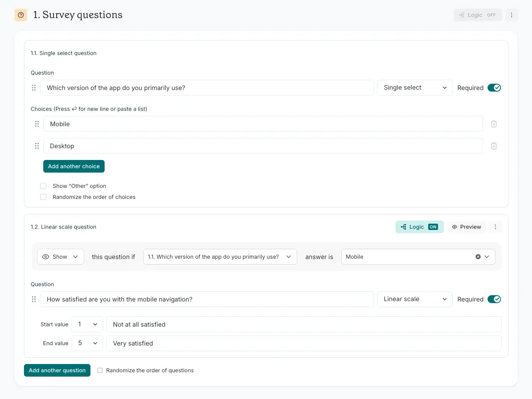Open the Single select question type dropdown
This screenshot has width=532, height=399.
coord(414,88)
